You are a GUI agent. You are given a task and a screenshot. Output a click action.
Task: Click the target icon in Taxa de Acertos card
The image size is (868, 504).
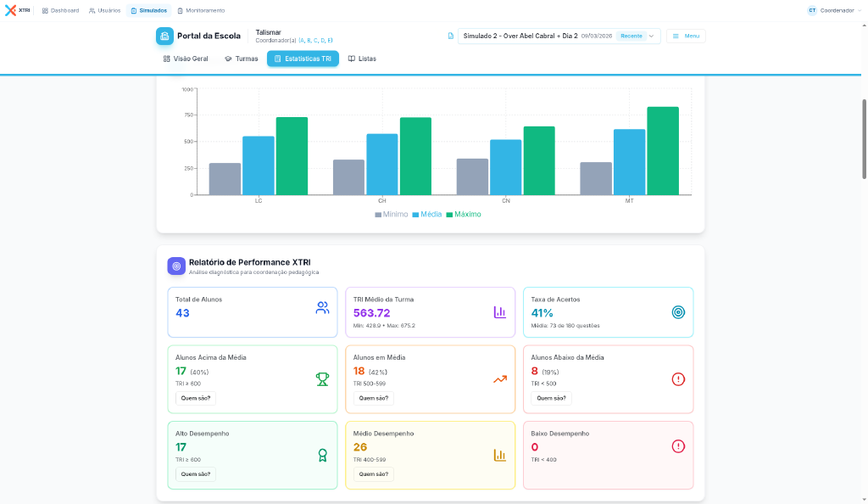678,312
